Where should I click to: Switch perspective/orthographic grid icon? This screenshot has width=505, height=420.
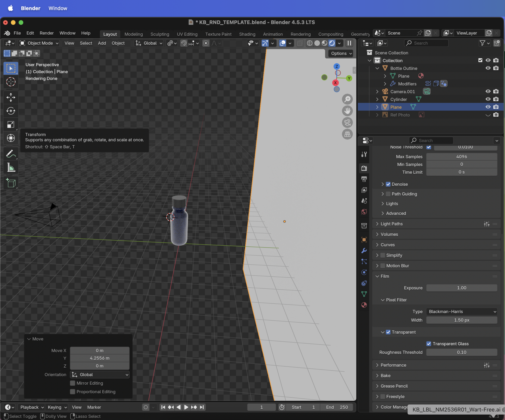[x=347, y=134]
